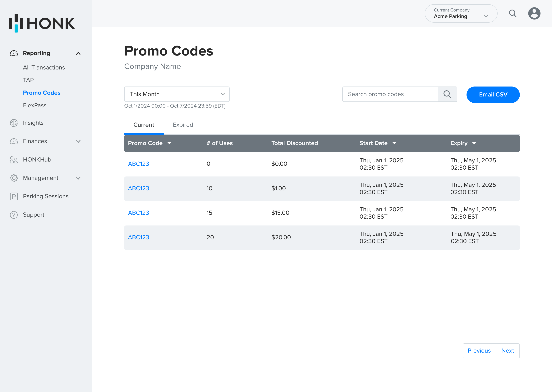Image resolution: width=552 pixels, height=392 pixels.
Task: Open FlexPass in the sidebar
Action: pyautogui.click(x=34, y=105)
